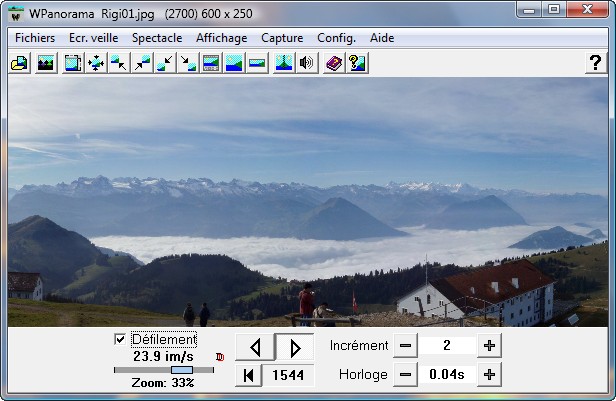Click the Zoom: 33% label
Screen dimensions: 616x401
point(163,383)
